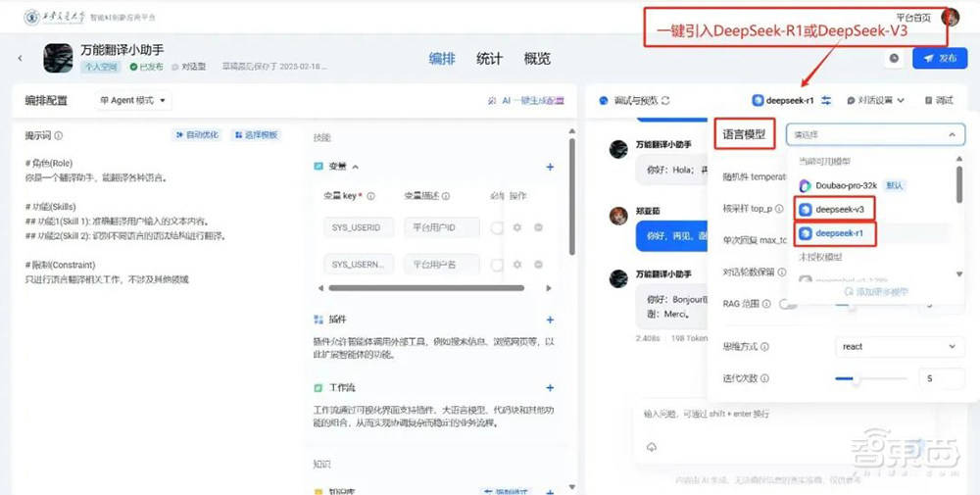Screen dimensions: 980x495
Task: Click the user avatar at top right
Action: tap(950, 17)
